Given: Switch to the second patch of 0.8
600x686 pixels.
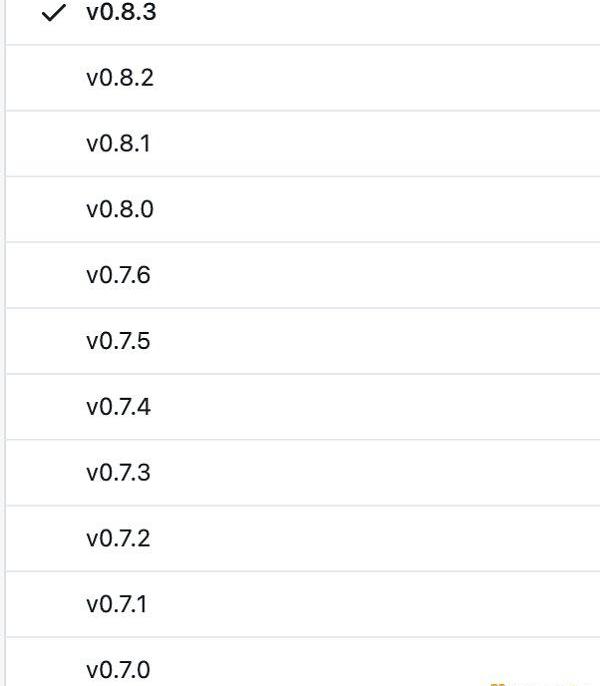Looking at the screenshot, I should pos(120,77).
